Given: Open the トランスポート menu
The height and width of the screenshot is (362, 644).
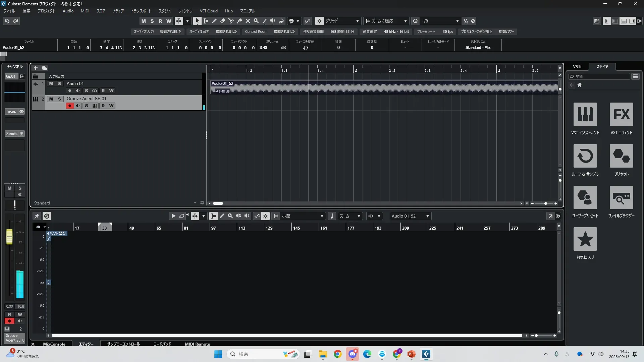Looking at the screenshot, I should click(141, 11).
